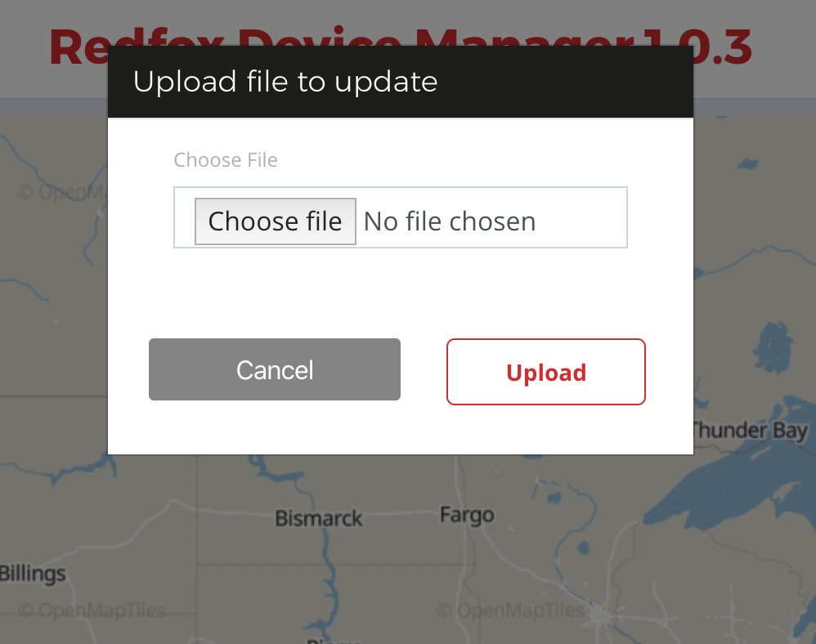The height and width of the screenshot is (644, 816).
Task: Cancel the upload dialog
Action: pyautogui.click(x=275, y=369)
